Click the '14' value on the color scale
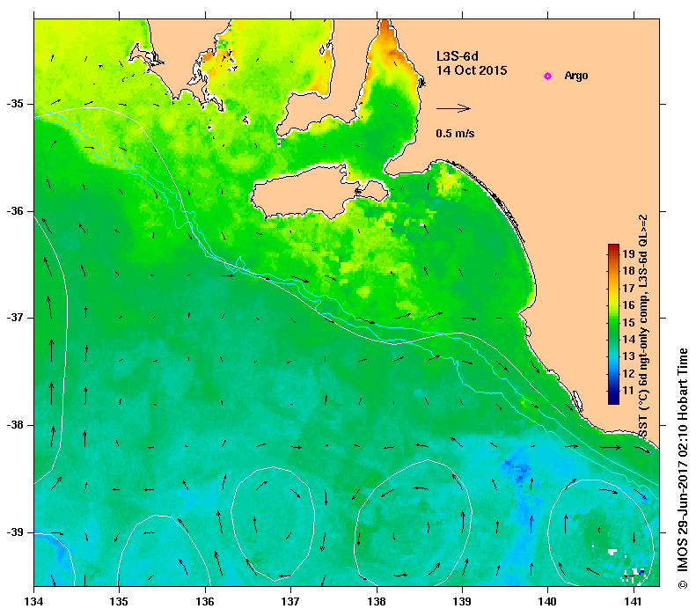This screenshot has width=696, height=616. 628,339
